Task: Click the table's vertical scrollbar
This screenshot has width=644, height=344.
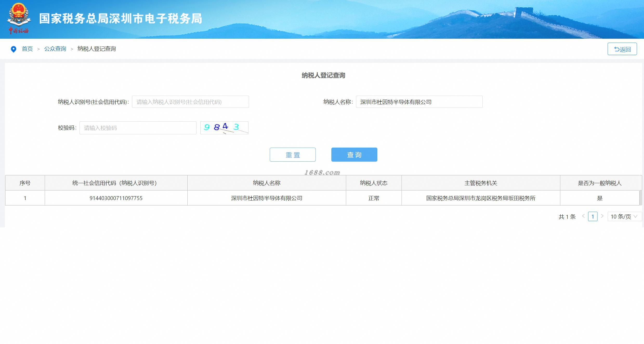Action: (641, 198)
